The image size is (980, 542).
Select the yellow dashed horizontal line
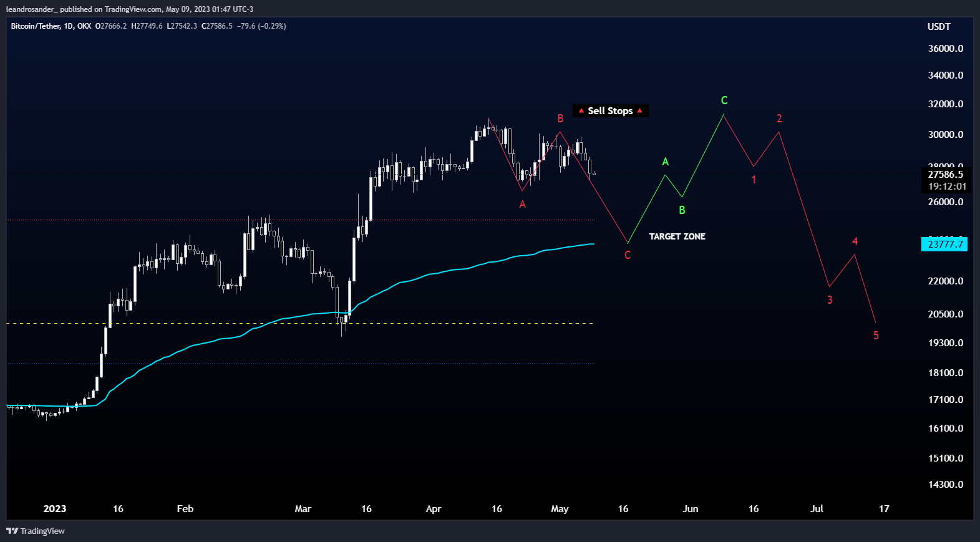[x=299, y=323]
